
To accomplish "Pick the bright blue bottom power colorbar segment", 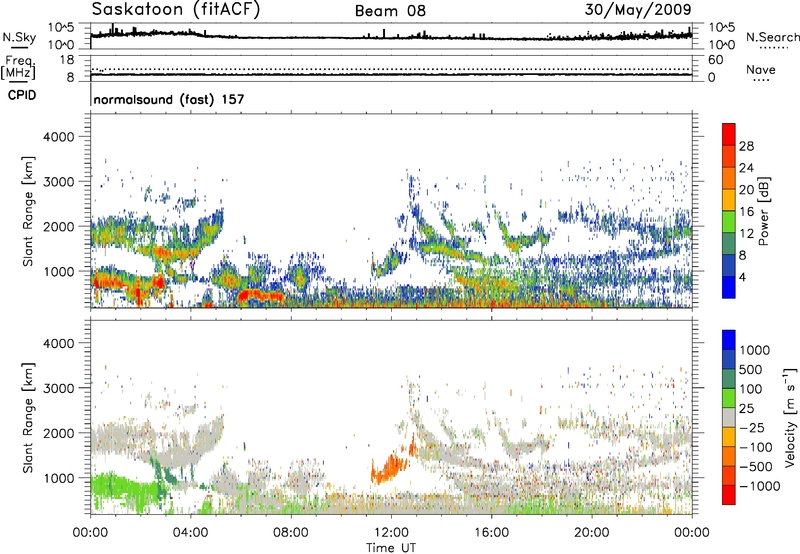I will (x=729, y=287).
